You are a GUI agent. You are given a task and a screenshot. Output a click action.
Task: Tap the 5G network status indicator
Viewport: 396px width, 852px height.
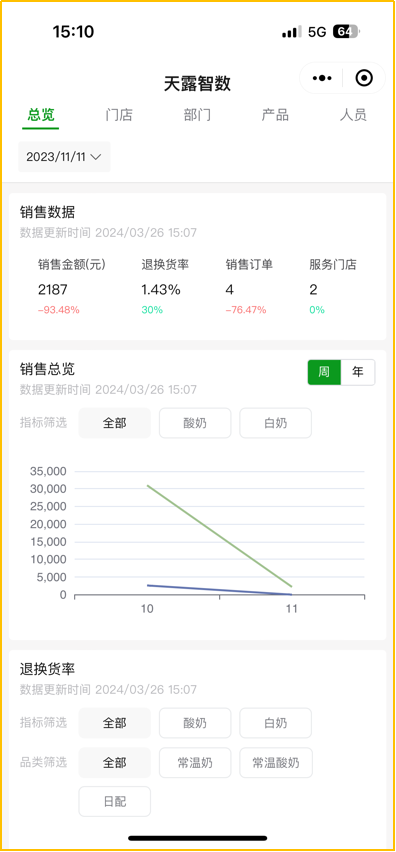(317, 32)
